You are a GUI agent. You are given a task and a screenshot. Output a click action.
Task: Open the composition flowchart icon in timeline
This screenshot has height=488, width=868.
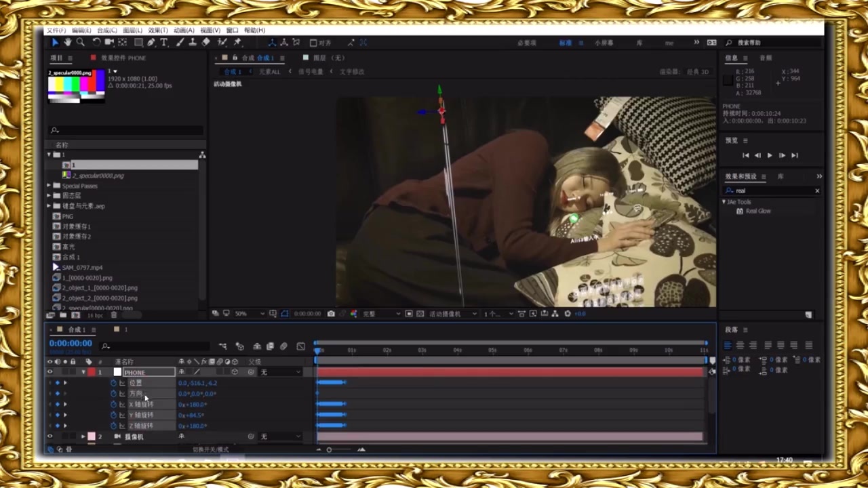[x=222, y=346]
